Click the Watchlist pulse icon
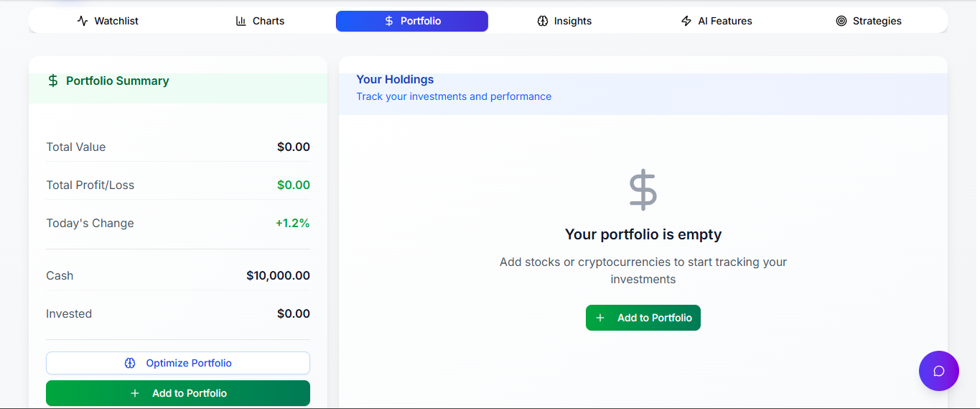The width and height of the screenshot is (980, 409). tap(83, 21)
